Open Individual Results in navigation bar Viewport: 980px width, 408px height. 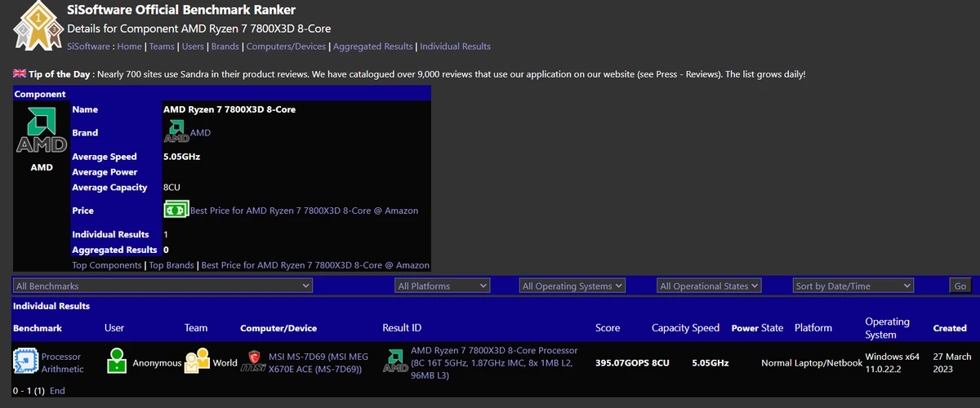click(x=455, y=47)
